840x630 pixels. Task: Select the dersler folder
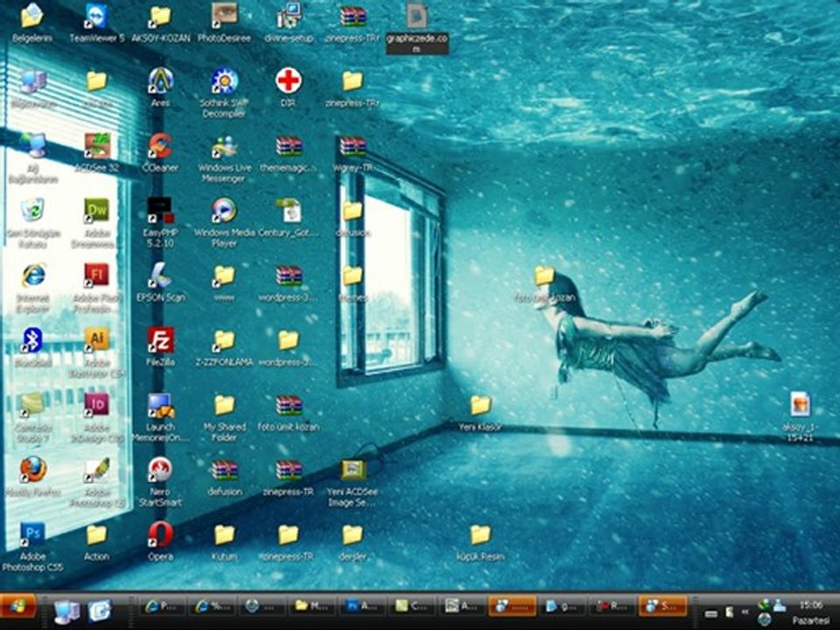tap(352, 535)
